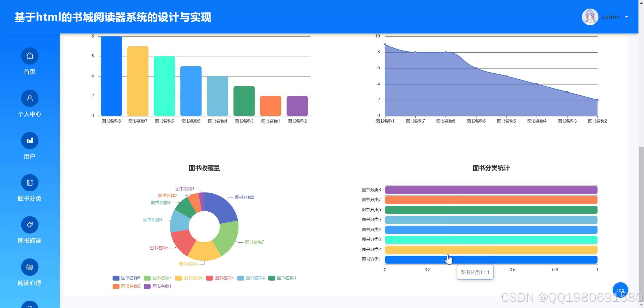Open the admin account dropdown arrow

tap(626, 17)
